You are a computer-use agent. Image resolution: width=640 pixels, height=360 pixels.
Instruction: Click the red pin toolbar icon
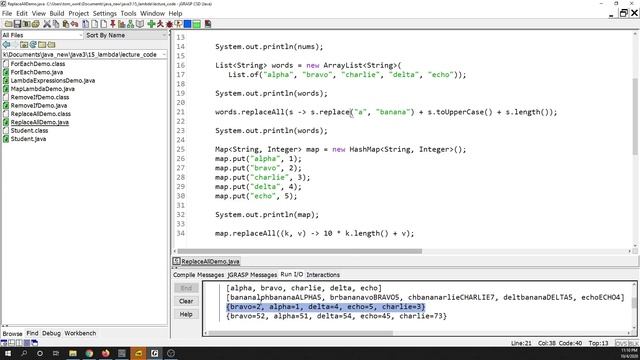click(113, 24)
